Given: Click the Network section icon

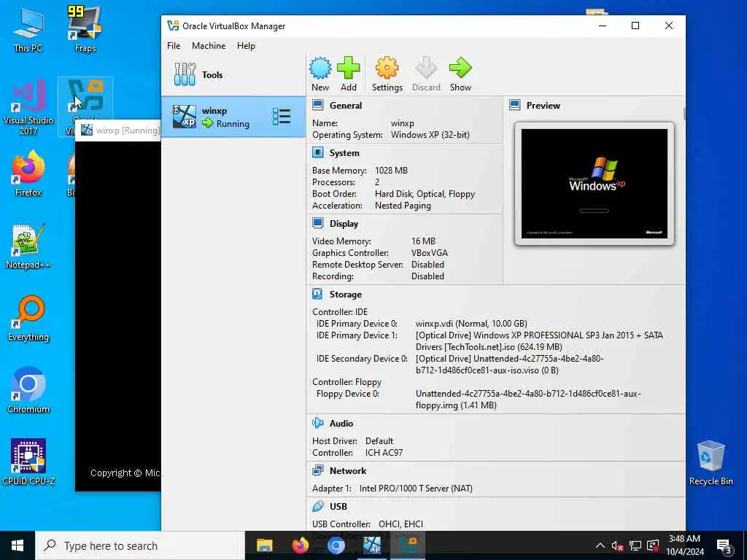Looking at the screenshot, I should (318, 470).
